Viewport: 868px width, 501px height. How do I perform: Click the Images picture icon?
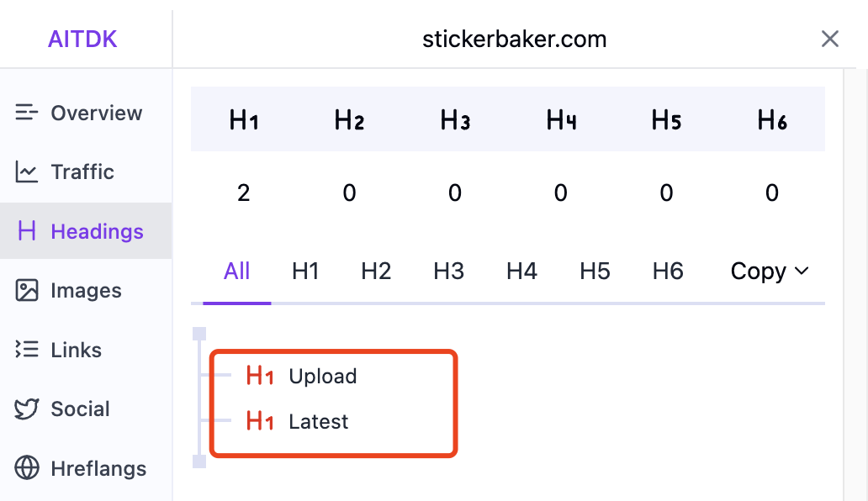coord(27,291)
